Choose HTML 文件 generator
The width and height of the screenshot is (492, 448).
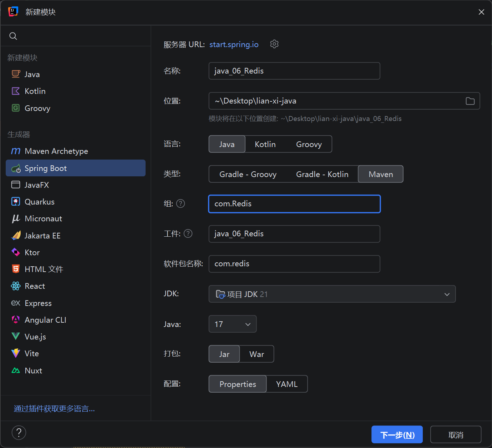(76, 269)
